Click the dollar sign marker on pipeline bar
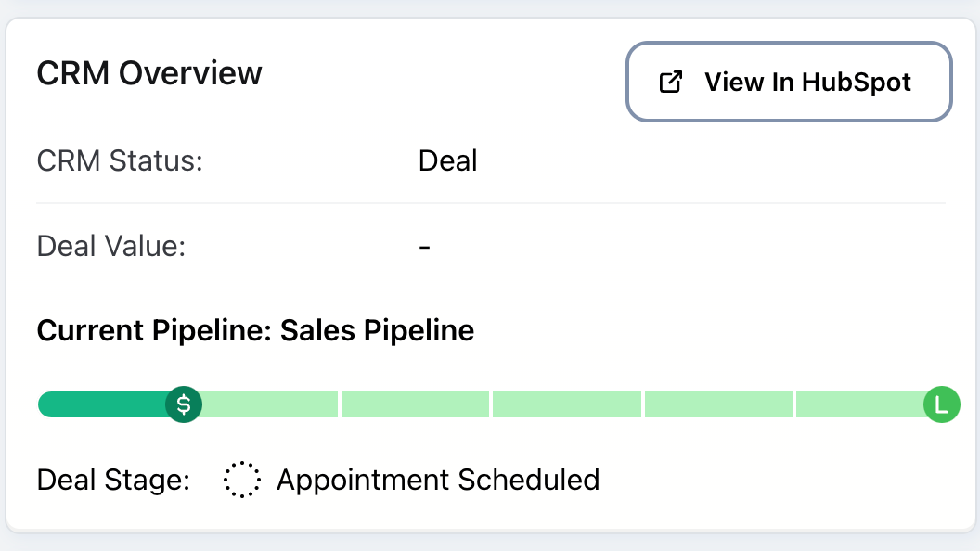Screen dimensions: 980x551 (184, 404)
